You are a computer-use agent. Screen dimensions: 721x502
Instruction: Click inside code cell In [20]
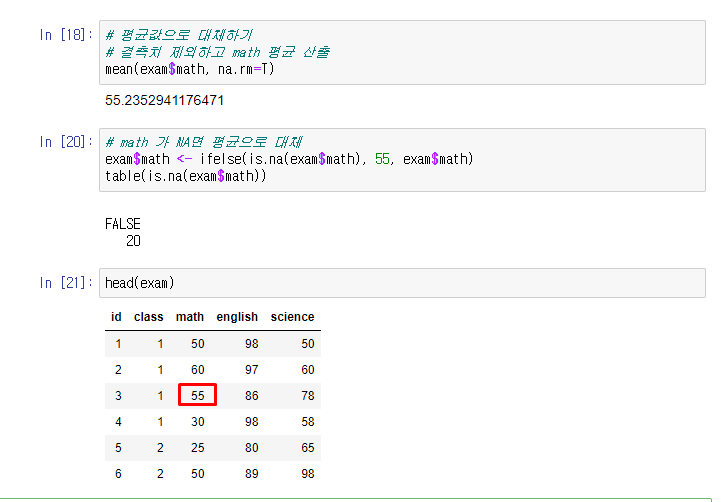[x=402, y=160]
